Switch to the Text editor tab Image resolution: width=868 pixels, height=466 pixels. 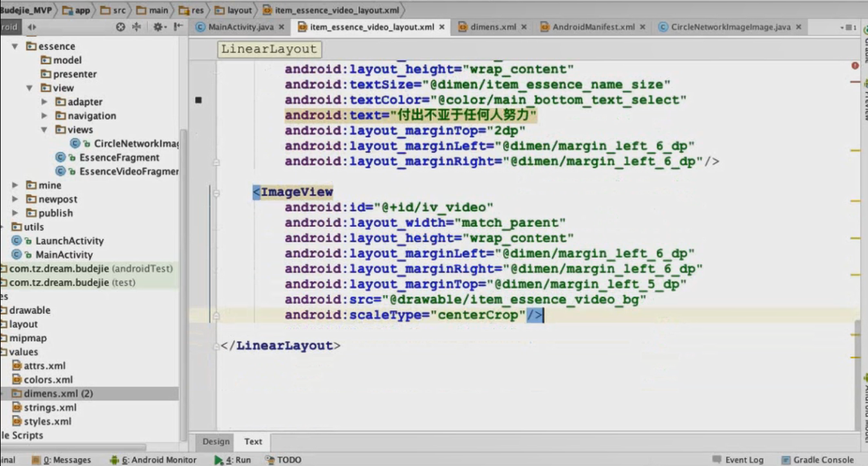click(253, 442)
